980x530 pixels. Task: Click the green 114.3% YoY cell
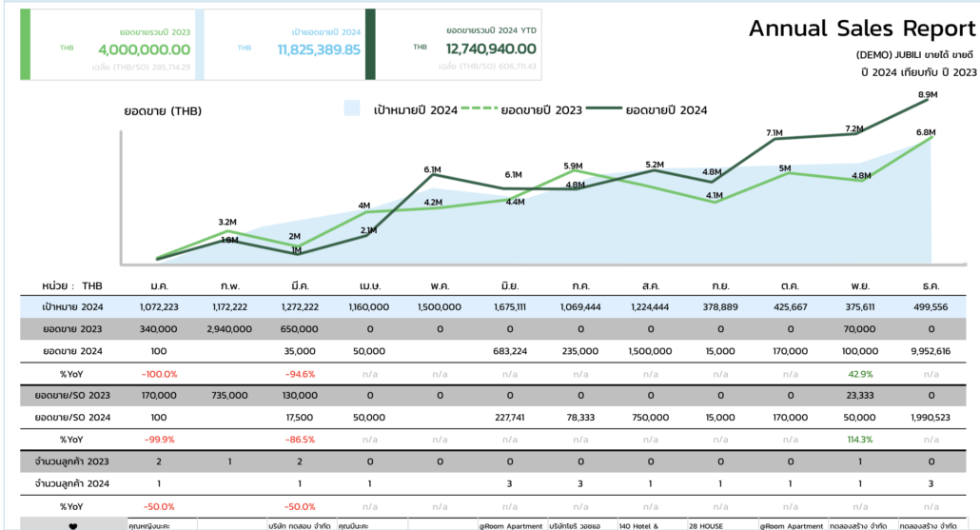(860, 440)
